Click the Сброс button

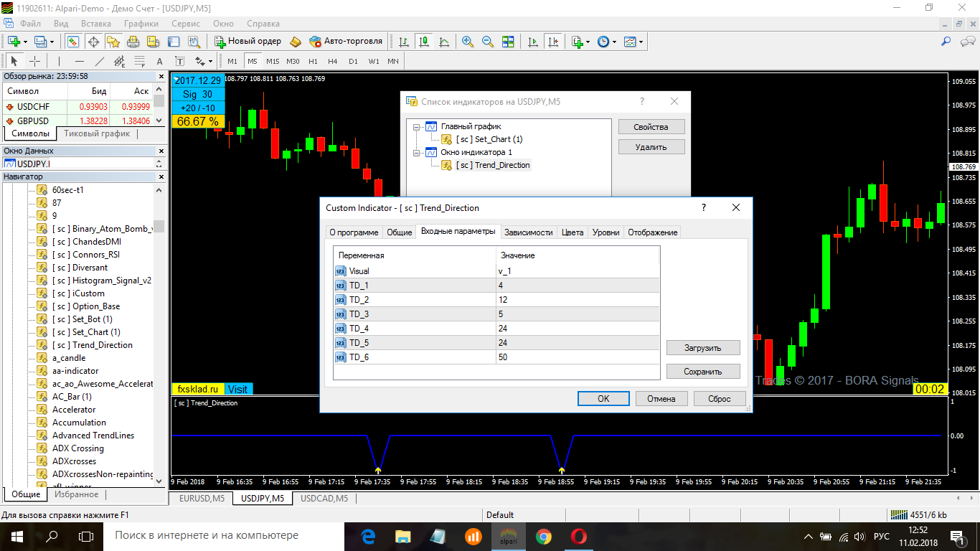click(720, 399)
